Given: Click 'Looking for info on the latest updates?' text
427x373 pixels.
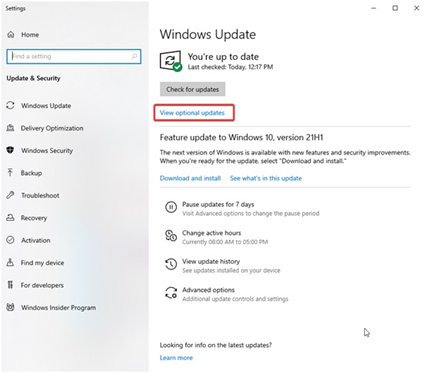Looking at the screenshot, I should [x=216, y=345].
